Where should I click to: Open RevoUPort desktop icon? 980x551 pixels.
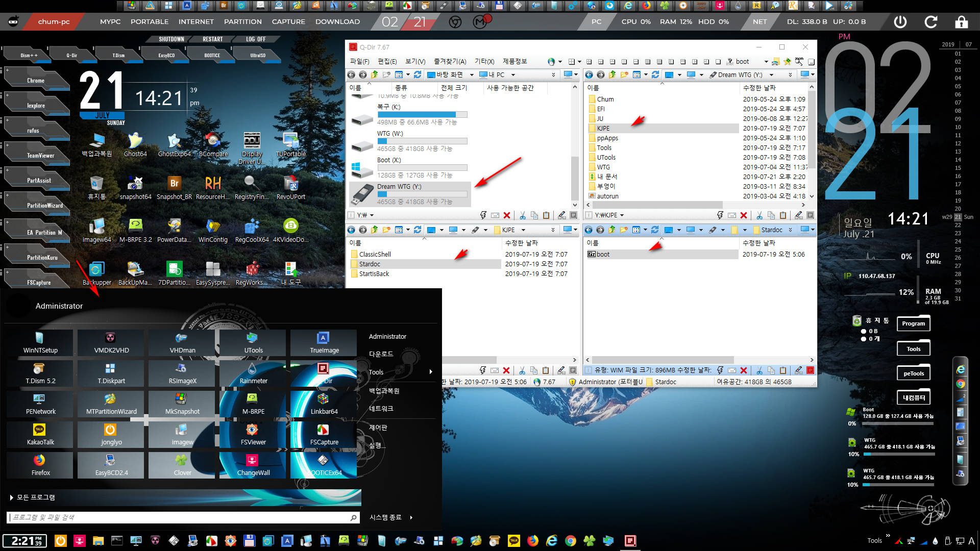point(291,188)
